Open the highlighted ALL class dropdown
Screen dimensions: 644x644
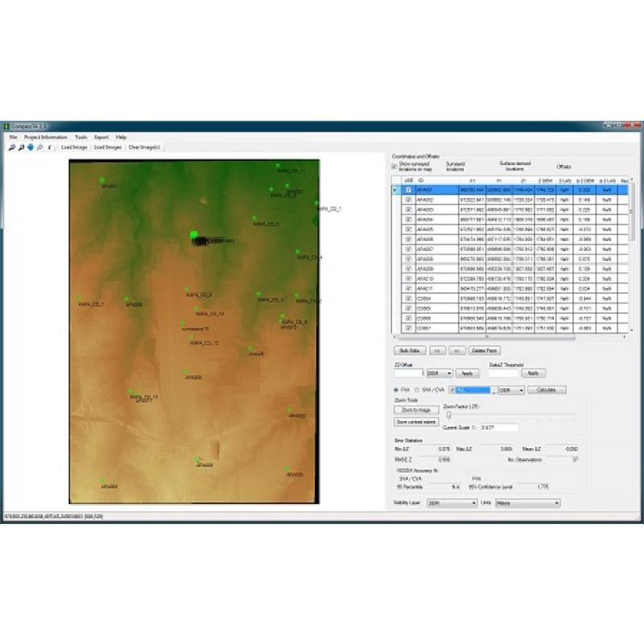click(473, 390)
